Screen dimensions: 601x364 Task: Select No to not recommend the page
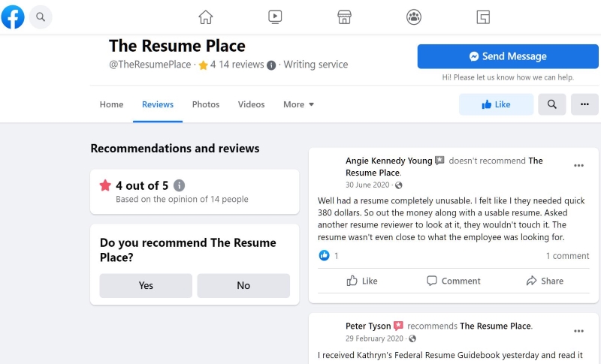click(243, 285)
